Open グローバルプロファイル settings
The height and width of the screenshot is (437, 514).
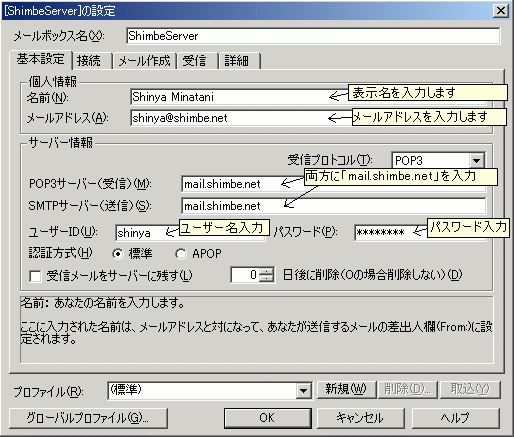[88, 418]
